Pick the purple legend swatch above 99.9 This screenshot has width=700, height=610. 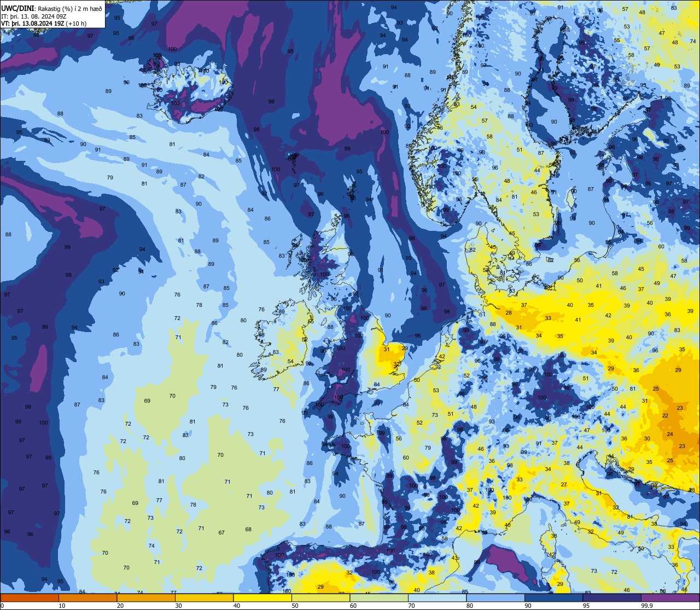coord(670,598)
